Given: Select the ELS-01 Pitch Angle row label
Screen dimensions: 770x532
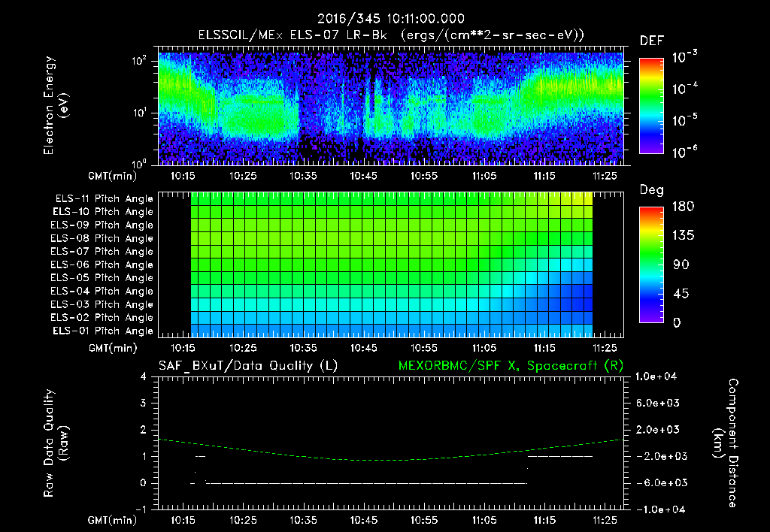Looking at the screenshot, I should point(103,331).
